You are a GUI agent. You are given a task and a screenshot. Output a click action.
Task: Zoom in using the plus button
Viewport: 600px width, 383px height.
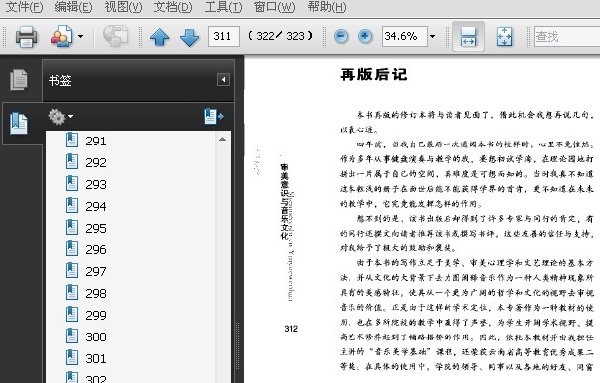[365, 37]
